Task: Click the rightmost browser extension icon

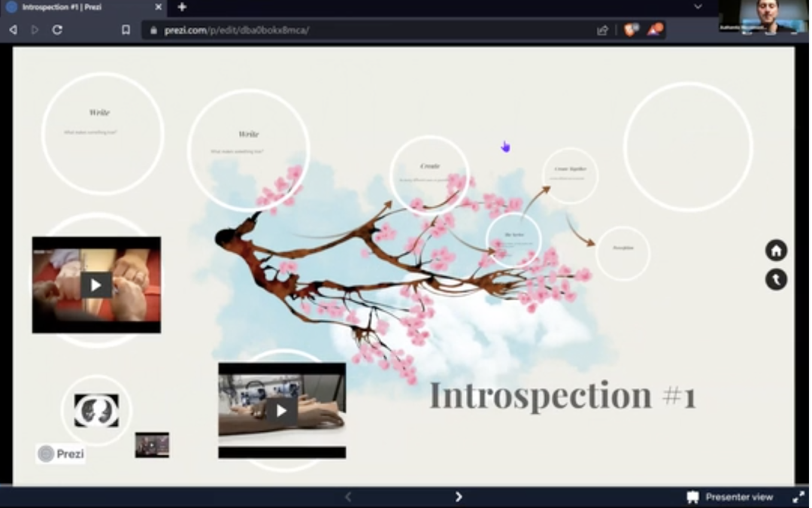Action: [655, 29]
